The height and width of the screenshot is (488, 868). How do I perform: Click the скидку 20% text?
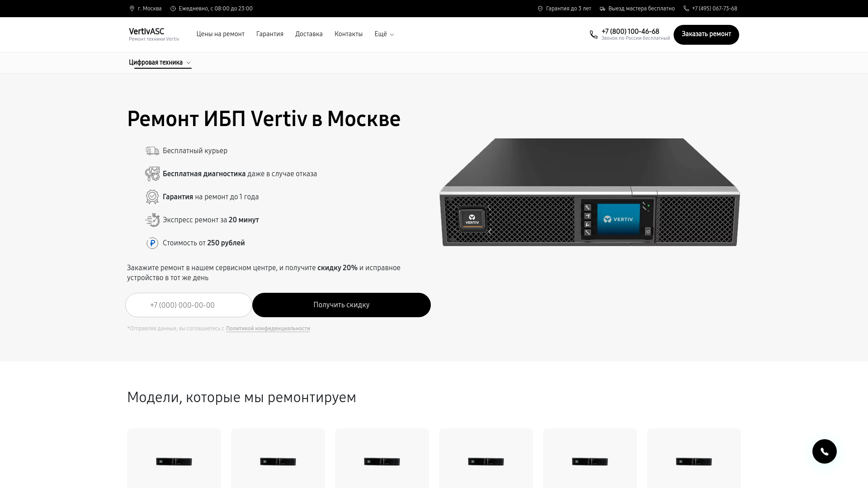[x=337, y=268]
